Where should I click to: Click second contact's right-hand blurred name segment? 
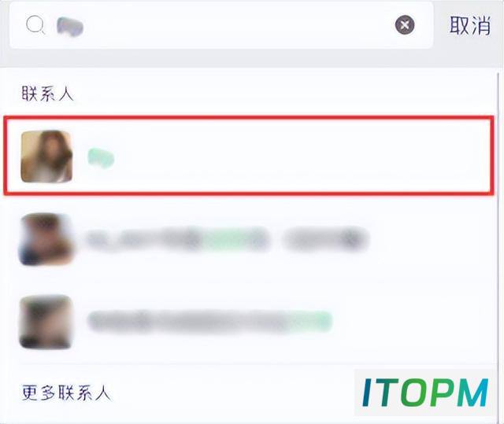325,239
